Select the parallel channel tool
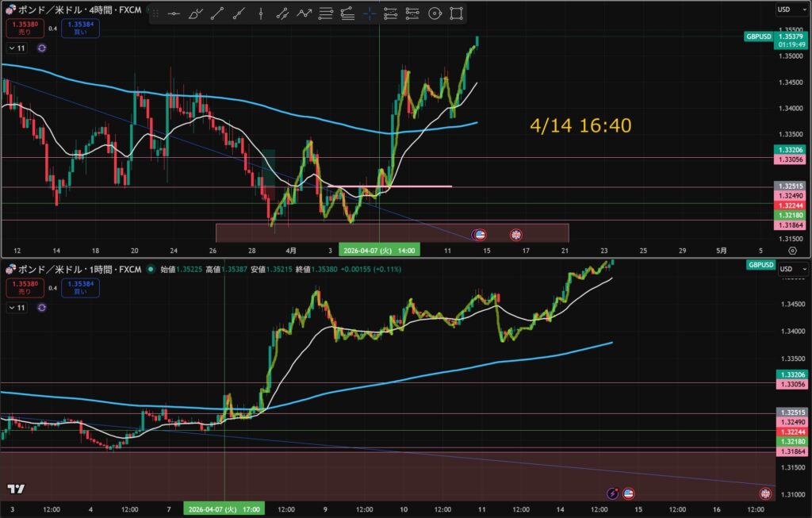This screenshot has width=812, height=518. click(282, 14)
